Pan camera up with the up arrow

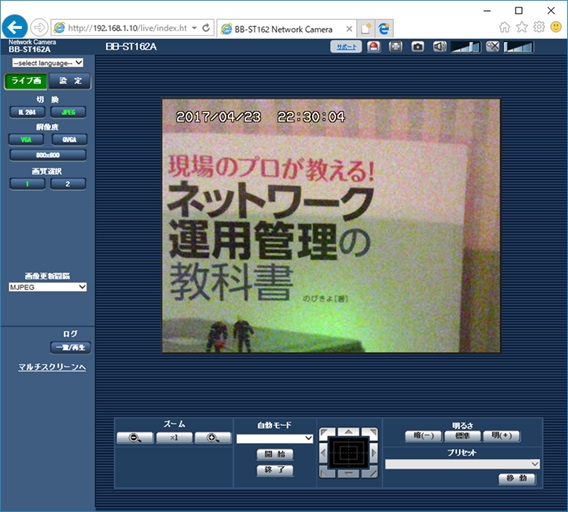pyautogui.click(x=348, y=432)
